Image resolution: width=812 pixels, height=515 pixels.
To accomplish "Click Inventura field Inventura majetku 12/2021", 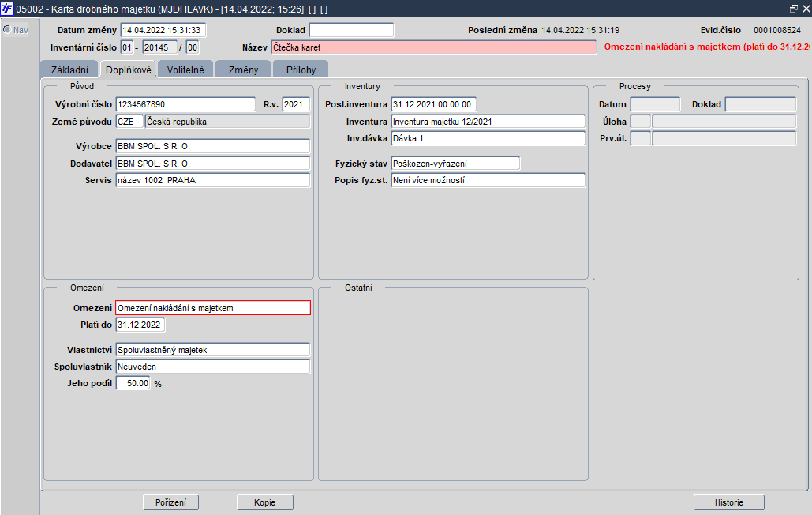I will pyautogui.click(x=488, y=122).
